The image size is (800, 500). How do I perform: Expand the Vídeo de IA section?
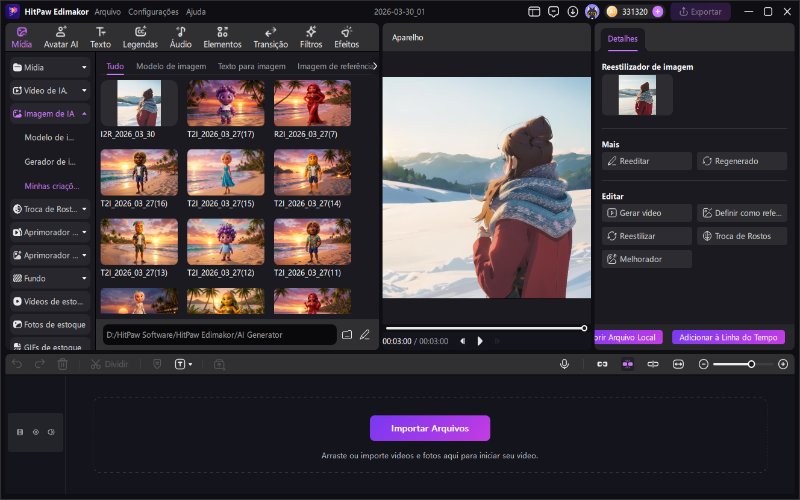tap(84, 90)
